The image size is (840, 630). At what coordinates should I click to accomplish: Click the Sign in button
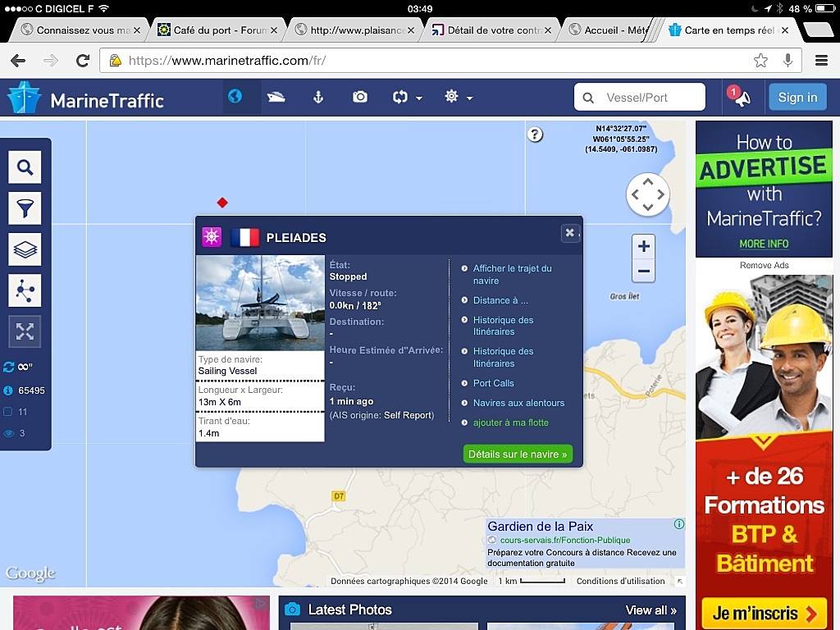[x=797, y=97]
